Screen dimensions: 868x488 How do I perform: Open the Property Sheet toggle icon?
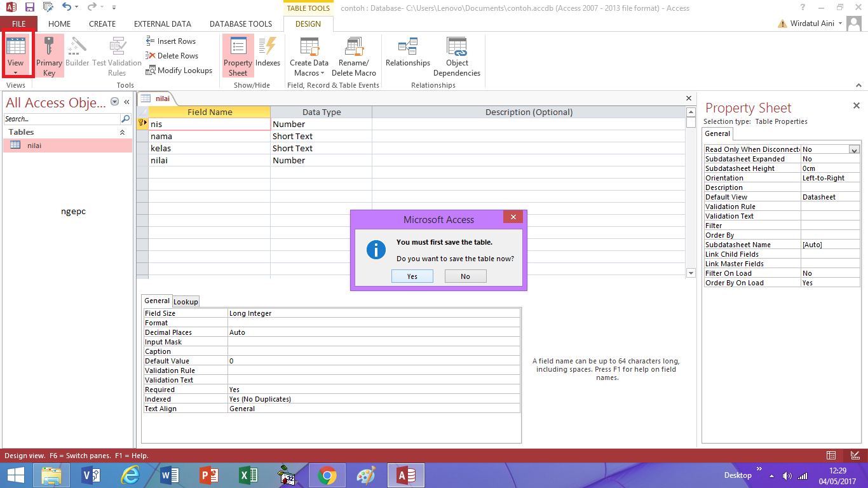tap(238, 55)
